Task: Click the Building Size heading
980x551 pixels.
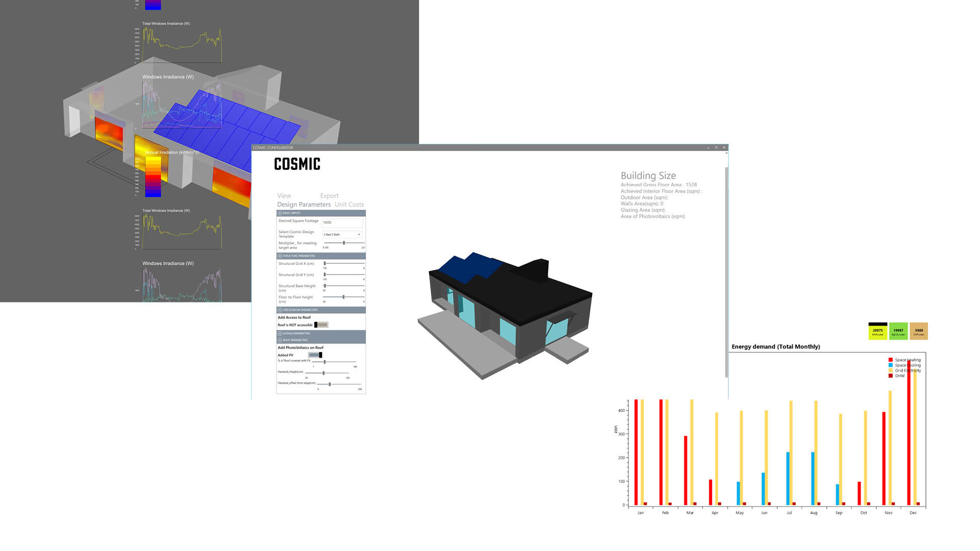Action: (x=648, y=176)
